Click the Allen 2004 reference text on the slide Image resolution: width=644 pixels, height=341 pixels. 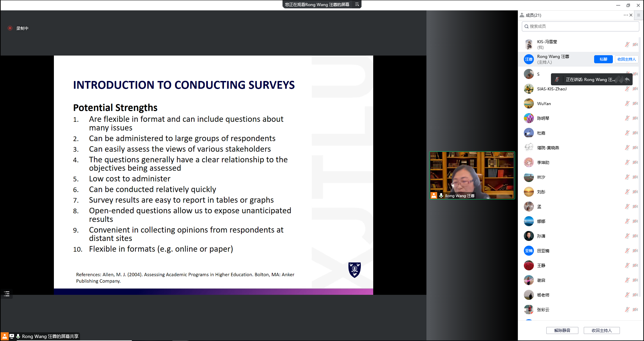click(185, 278)
